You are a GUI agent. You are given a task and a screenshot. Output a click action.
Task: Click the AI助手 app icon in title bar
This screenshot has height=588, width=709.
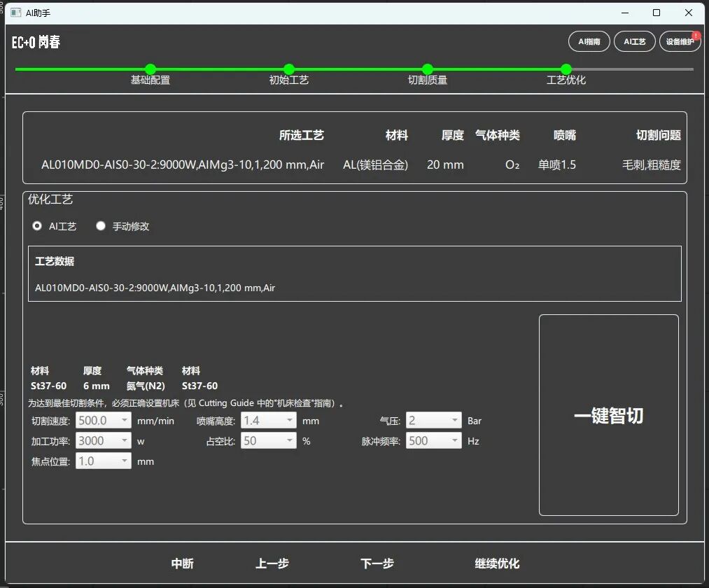point(15,12)
